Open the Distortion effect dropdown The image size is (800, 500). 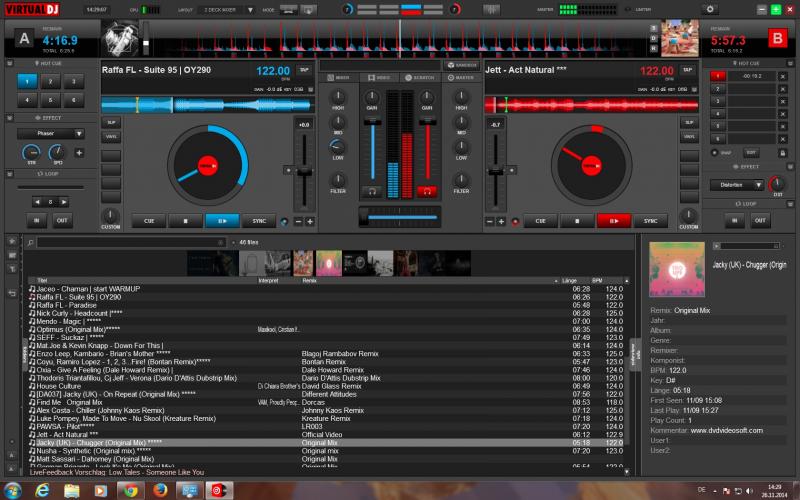tap(737, 185)
